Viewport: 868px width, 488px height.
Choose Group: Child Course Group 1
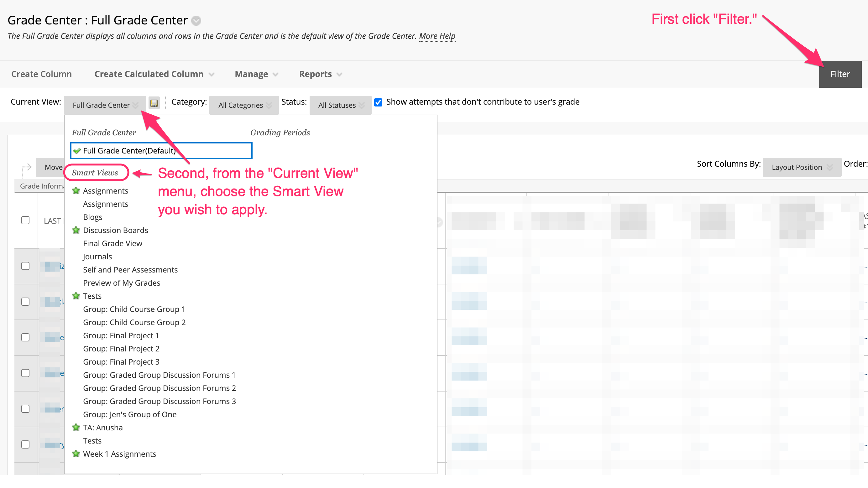tap(134, 309)
